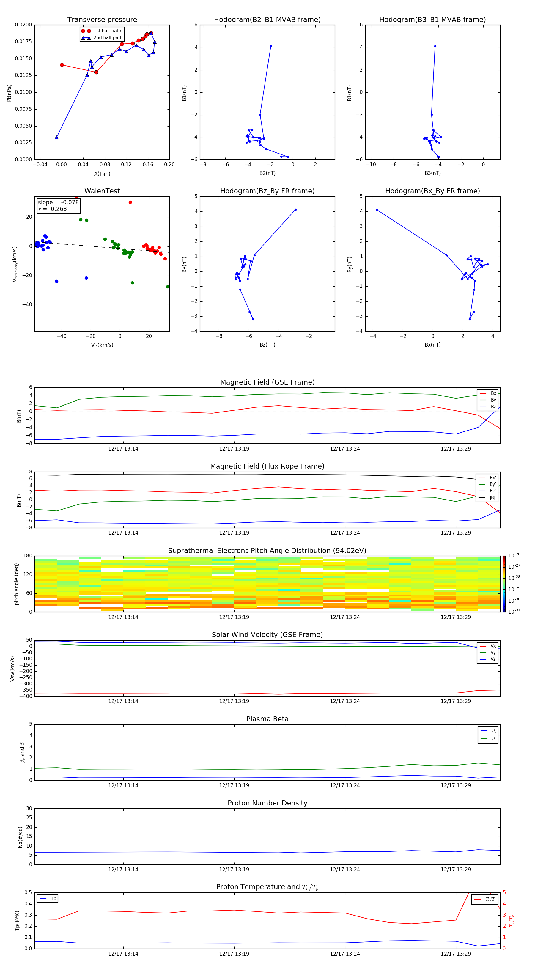Click β legend entry in Plasma Beta
The image size is (535, 980).
(488, 739)
